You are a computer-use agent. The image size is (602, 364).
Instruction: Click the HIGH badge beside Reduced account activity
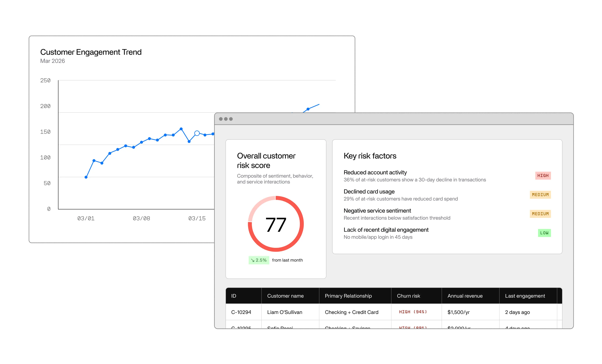coord(543,175)
